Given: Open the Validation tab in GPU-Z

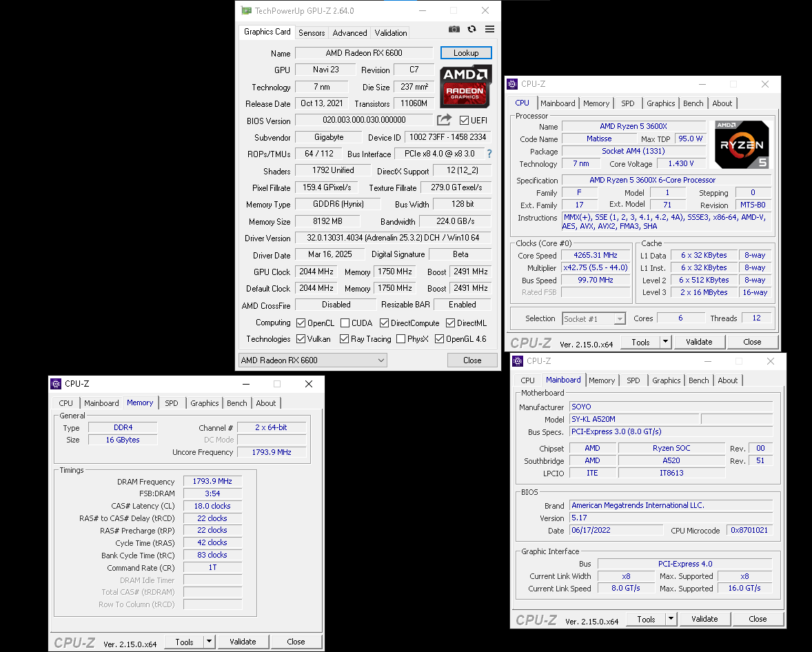Looking at the screenshot, I should tap(391, 32).
